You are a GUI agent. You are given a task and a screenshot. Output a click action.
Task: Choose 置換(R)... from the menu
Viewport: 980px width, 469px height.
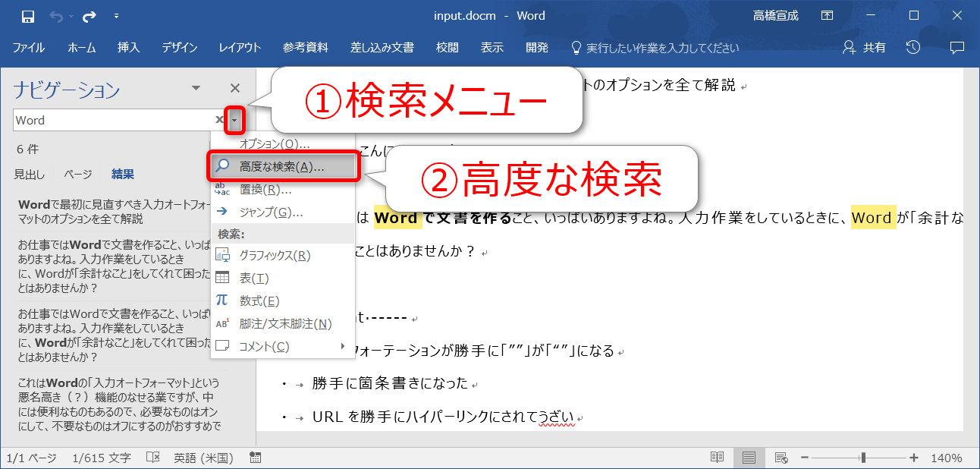(x=283, y=190)
